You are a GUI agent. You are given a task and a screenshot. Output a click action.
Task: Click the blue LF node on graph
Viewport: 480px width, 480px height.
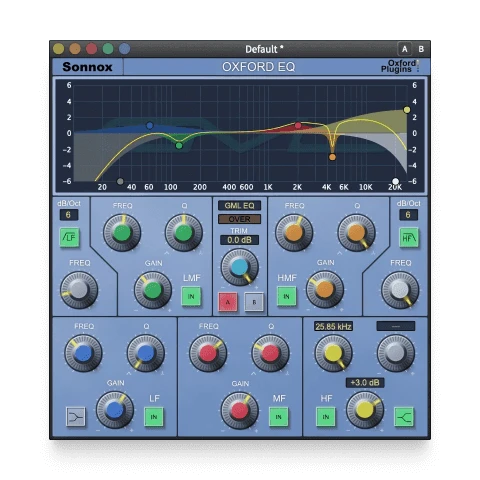pos(150,126)
